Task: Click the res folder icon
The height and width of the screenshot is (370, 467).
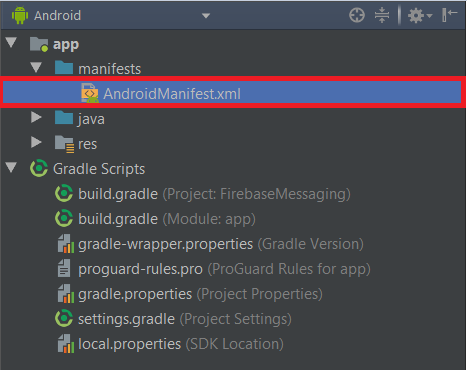Action: [x=64, y=144]
